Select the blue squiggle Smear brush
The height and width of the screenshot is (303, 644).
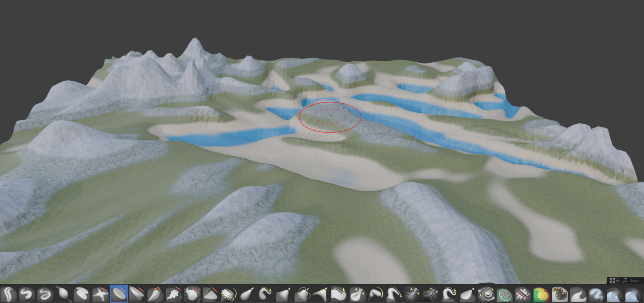(596, 294)
